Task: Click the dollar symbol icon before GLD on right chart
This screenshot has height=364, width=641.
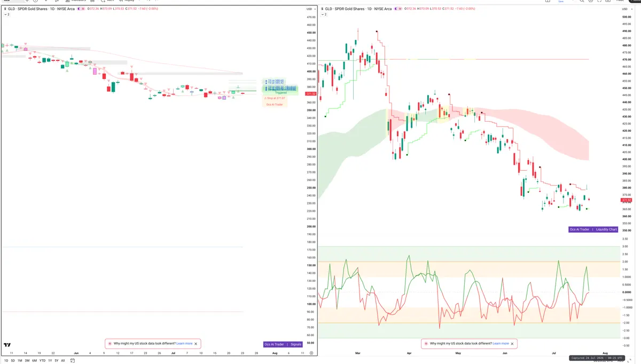Action: (322, 9)
